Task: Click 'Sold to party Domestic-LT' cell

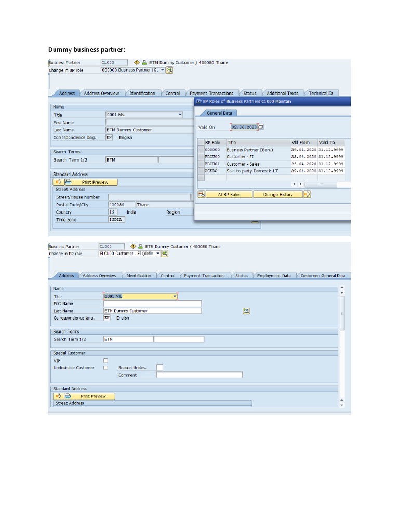Action: (258, 171)
